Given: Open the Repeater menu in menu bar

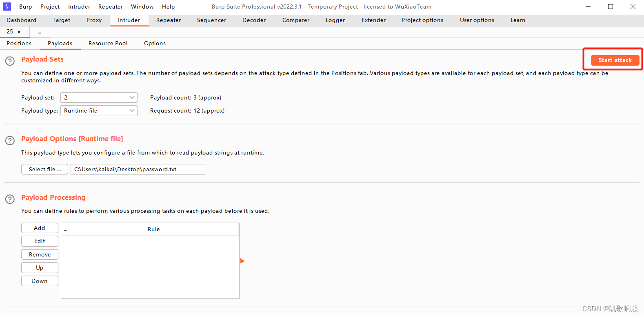Looking at the screenshot, I should coord(111,7).
